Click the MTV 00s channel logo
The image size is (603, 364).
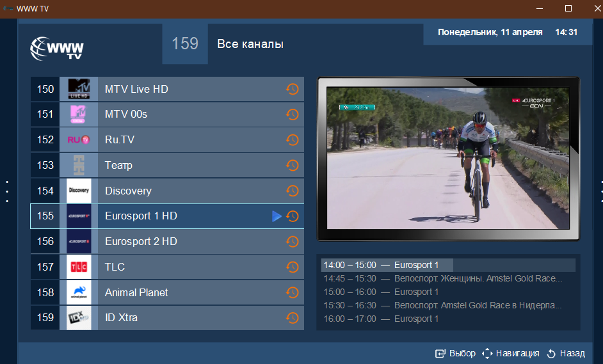coord(79,115)
